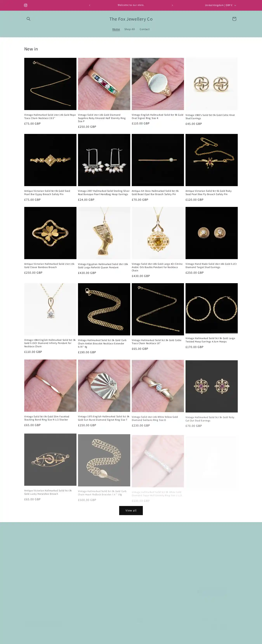Open Celtic Knot Stud Earrings product image

pyautogui.click(x=212, y=84)
